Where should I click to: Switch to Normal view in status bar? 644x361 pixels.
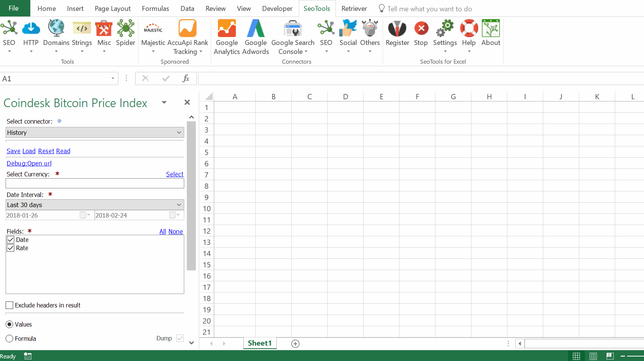pos(577,356)
